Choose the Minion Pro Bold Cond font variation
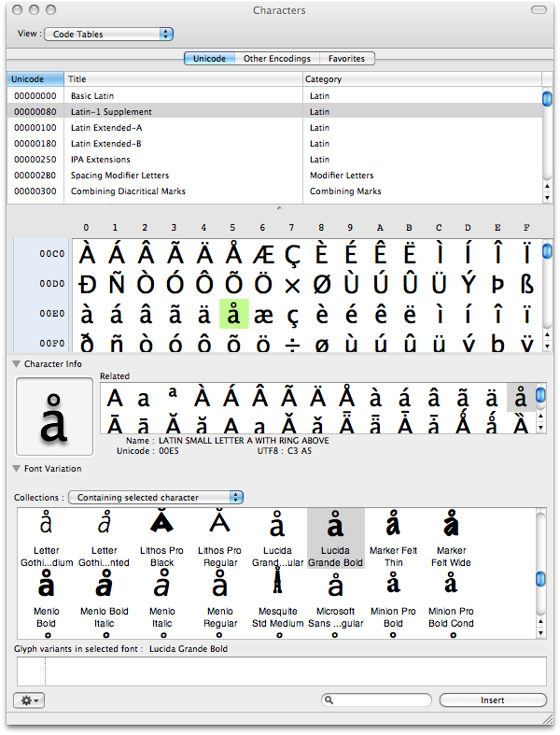Viewport: 560px width, 735px height. tap(451, 600)
